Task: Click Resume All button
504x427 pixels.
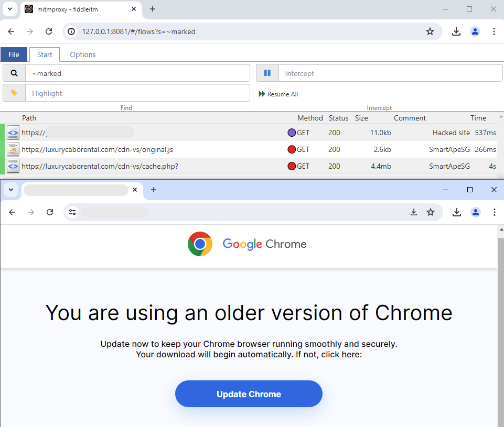Action: [278, 94]
